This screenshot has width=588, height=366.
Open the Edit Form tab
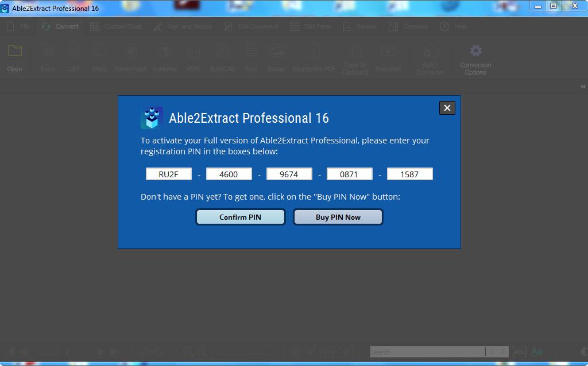[x=311, y=26]
